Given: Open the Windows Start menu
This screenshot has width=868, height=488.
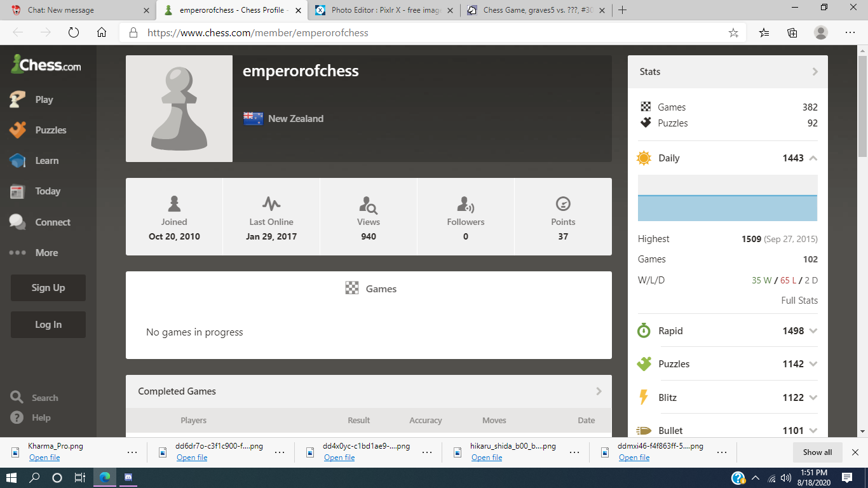Looking at the screenshot, I should pyautogui.click(x=12, y=478).
